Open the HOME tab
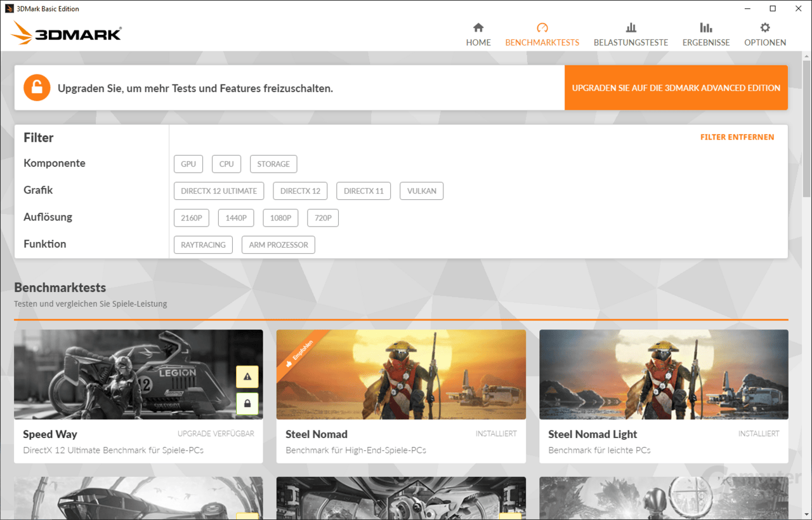This screenshot has height=520, width=812. pos(478,34)
